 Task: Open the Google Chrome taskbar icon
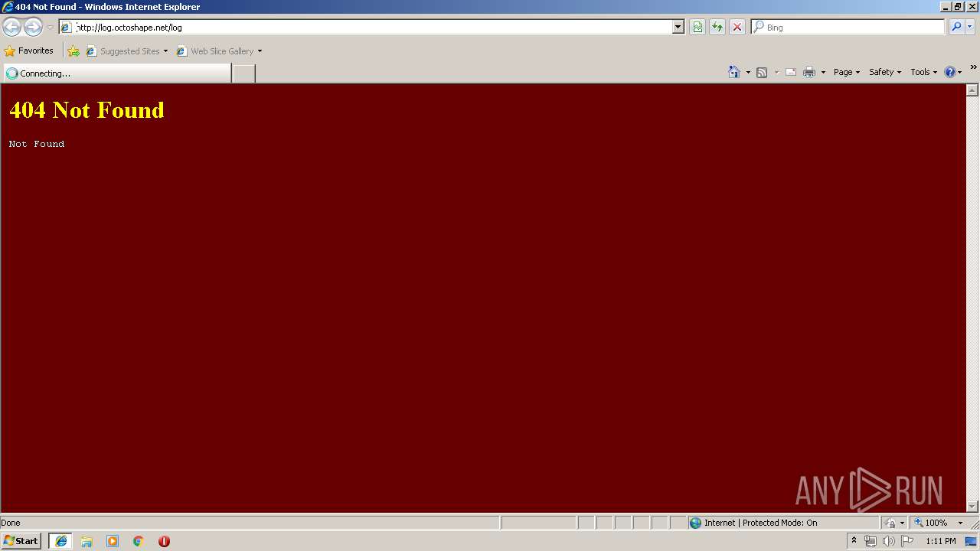pos(139,541)
